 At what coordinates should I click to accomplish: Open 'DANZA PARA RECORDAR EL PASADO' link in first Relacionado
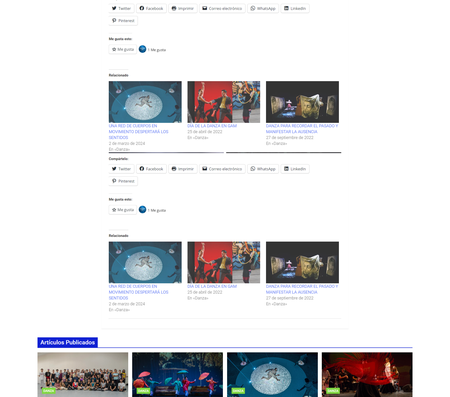pos(302,129)
